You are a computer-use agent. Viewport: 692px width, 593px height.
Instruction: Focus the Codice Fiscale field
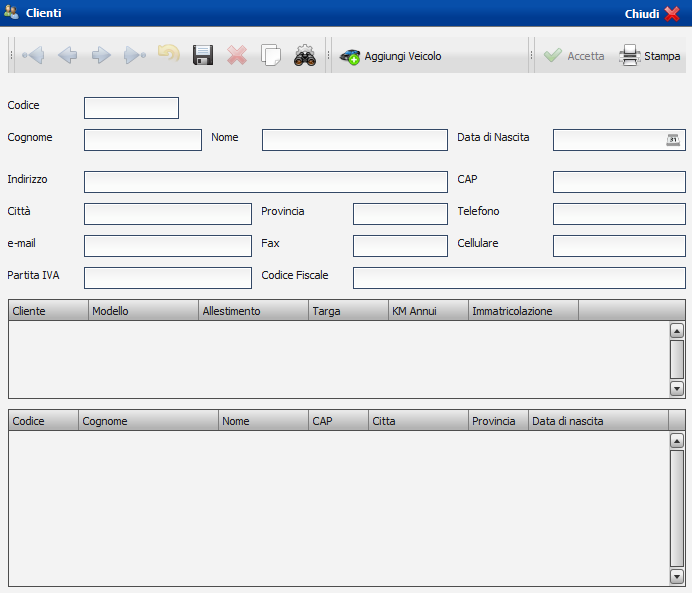click(x=519, y=278)
